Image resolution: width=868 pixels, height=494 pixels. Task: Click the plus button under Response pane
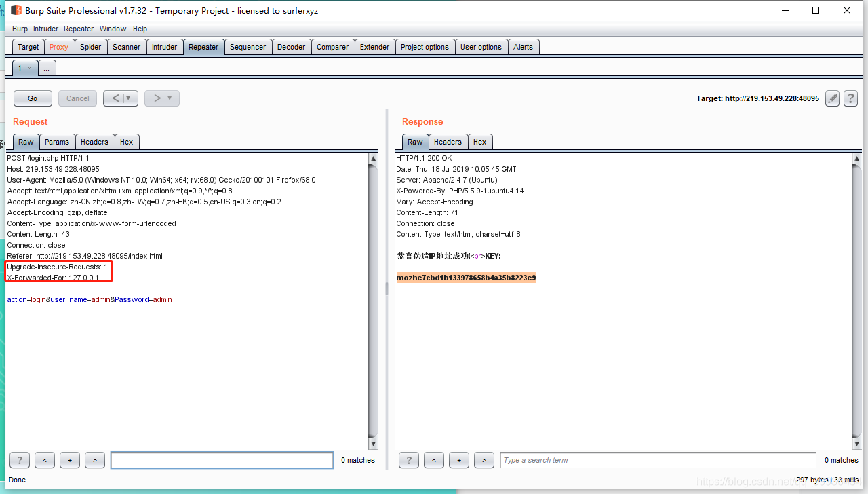(x=459, y=460)
